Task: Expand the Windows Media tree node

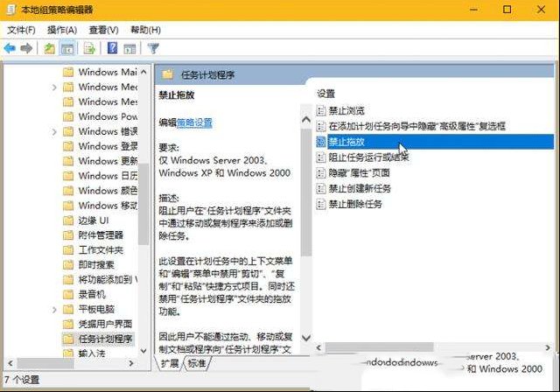Action: [x=54, y=87]
